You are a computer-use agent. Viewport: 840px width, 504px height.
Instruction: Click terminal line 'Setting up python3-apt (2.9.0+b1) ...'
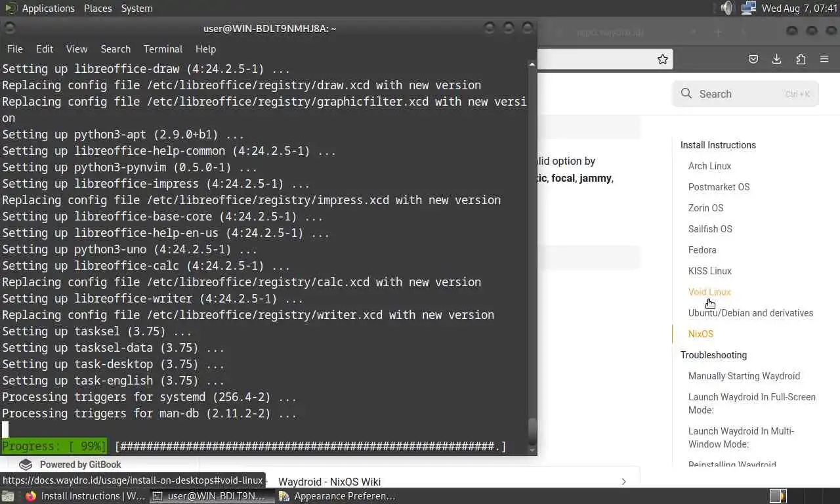tap(123, 135)
